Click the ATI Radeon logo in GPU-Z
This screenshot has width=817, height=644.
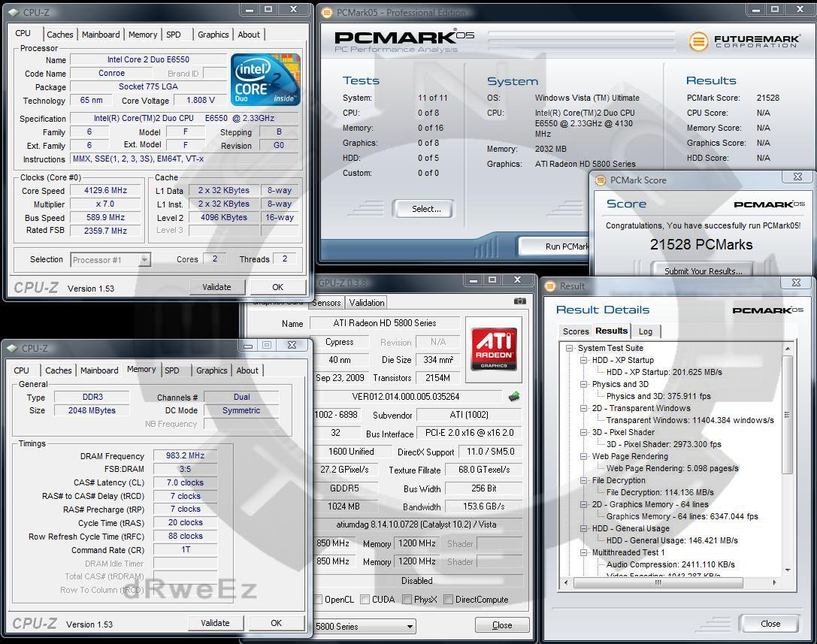point(493,349)
